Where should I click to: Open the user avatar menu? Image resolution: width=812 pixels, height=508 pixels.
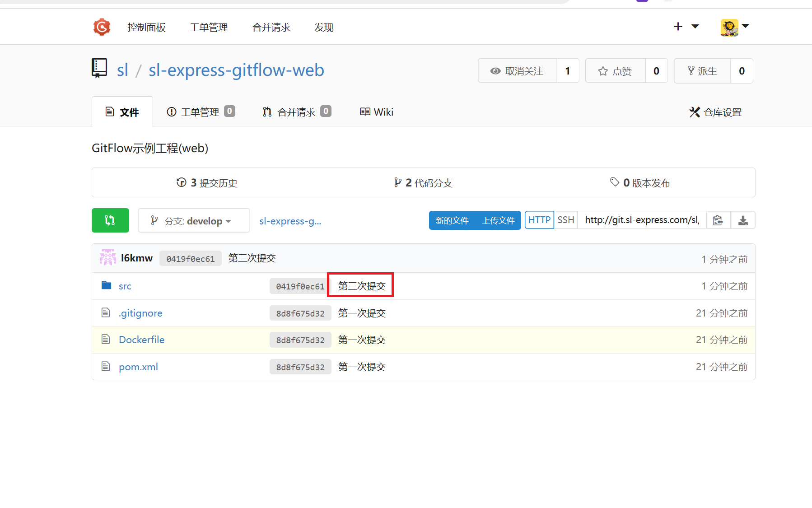(734, 27)
